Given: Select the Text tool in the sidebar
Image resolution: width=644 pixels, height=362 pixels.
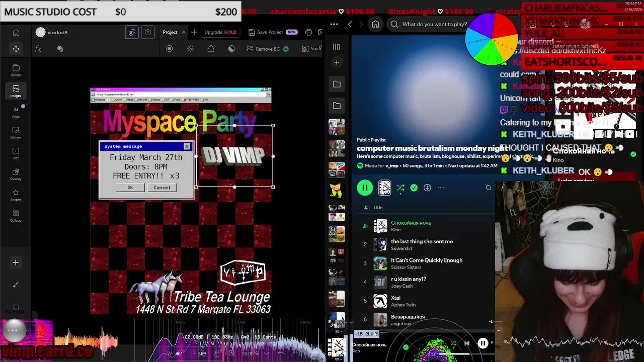Looking at the screenshot, I should click(x=16, y=154).
